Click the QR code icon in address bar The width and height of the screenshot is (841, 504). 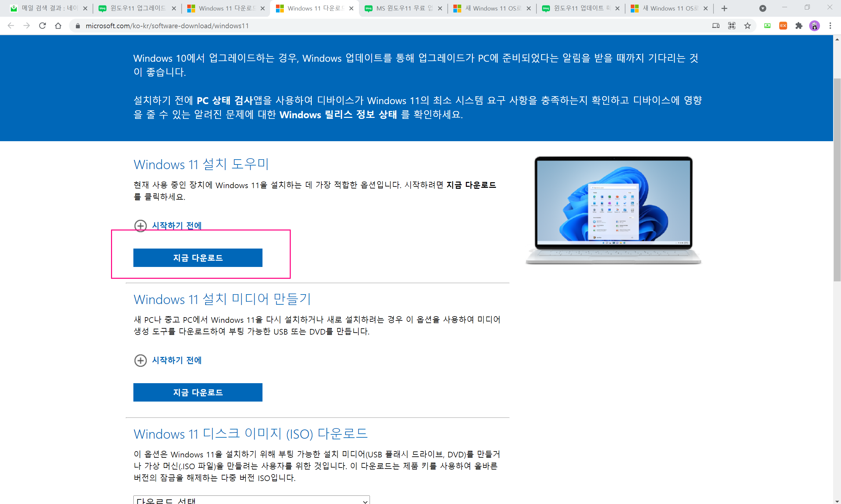tap(731, 26)
